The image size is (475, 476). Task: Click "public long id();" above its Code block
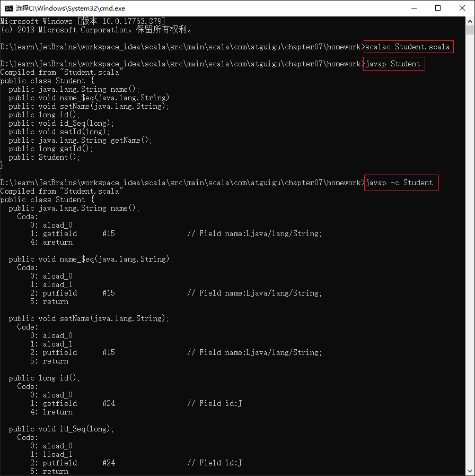[x=45, y=378]
